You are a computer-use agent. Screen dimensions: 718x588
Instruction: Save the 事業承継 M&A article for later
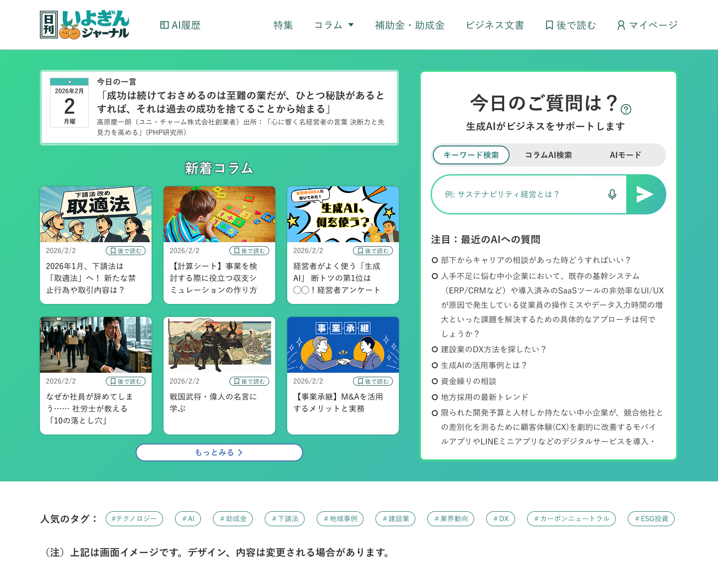pyautogui.click(x=373, y=381)
